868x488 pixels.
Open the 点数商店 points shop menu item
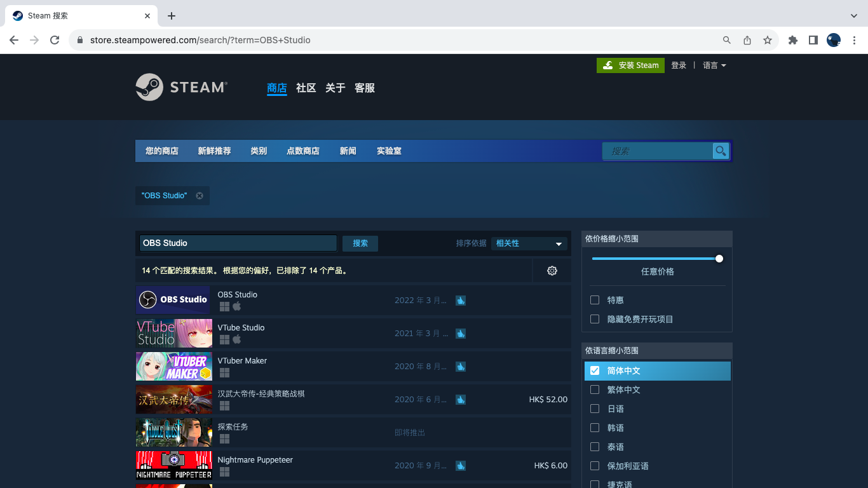tap(303, 151)
